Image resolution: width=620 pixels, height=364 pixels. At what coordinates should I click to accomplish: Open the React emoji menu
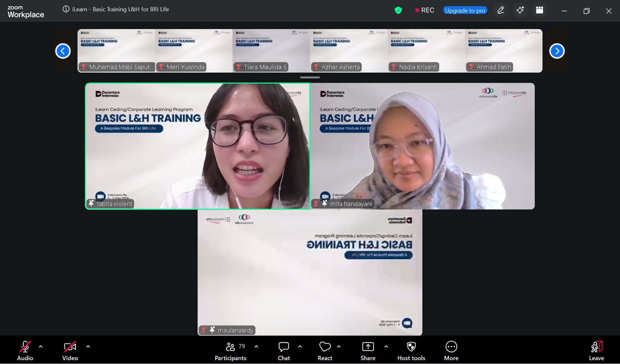(x=325, y=351)
